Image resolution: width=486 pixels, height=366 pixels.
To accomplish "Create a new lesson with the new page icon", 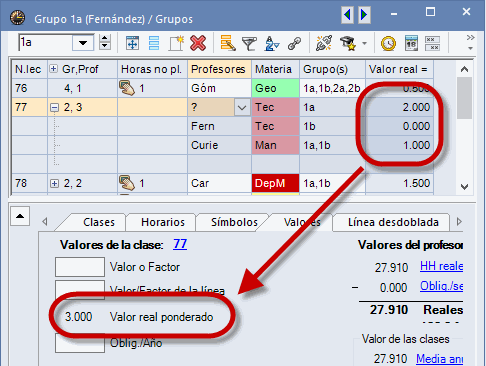I will coord(176,43).
